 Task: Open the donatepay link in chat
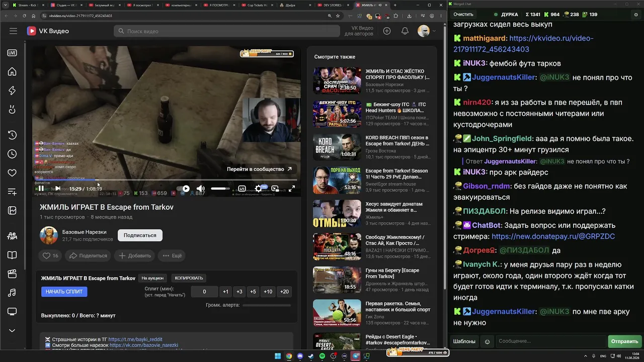pos(553,236)
